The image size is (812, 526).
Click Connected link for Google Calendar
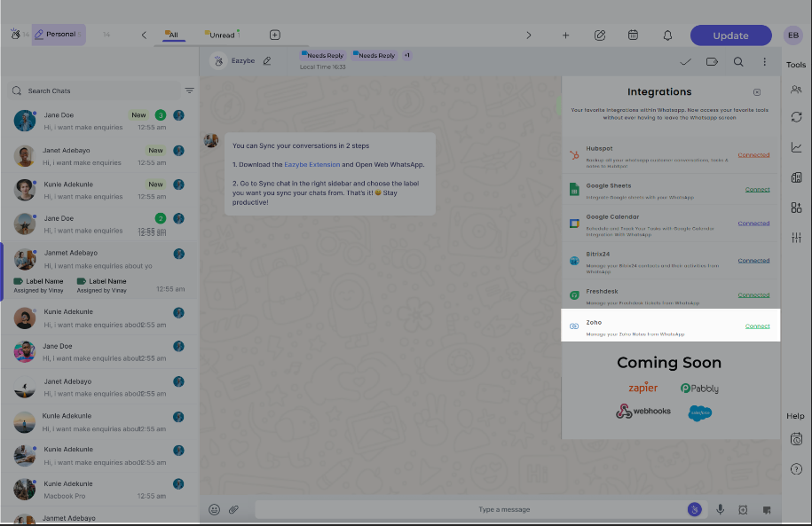click(x=753, y=224)
